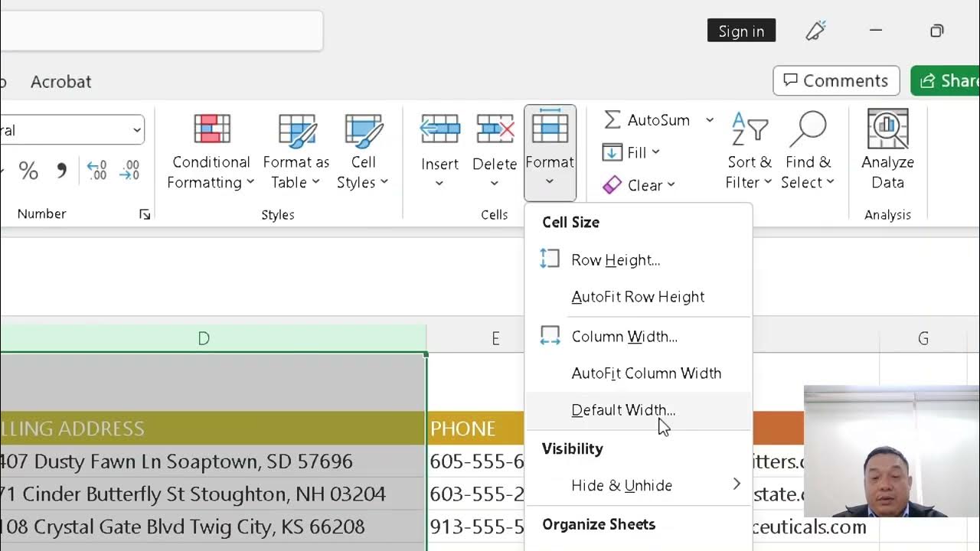Switch to the Acrobat ribbon tab
This screenshot has width=980, height=551.
click(60, 82)
